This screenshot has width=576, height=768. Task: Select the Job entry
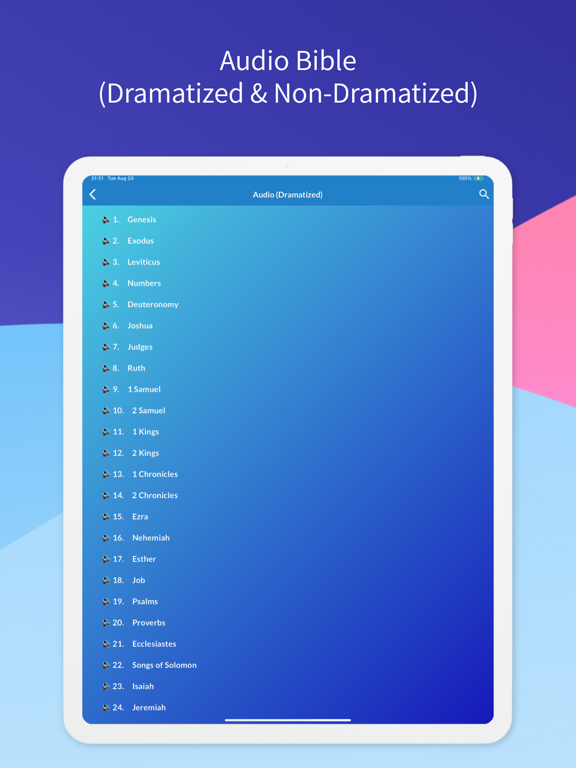coord(139,580)
